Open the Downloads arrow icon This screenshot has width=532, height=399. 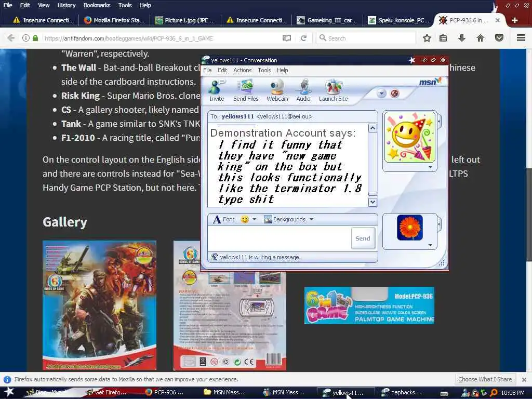pyautogui.click(x=462, y=38)
